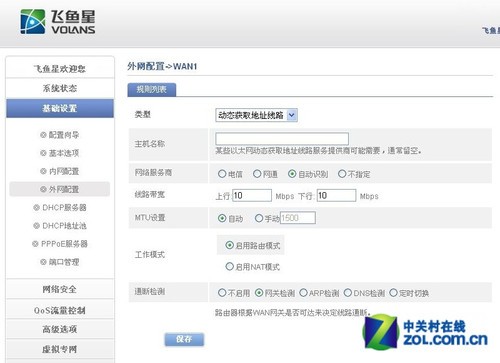This screenshot has width=500, height=363.
Task: Click the Volans logo in the header
Action: 58,22
